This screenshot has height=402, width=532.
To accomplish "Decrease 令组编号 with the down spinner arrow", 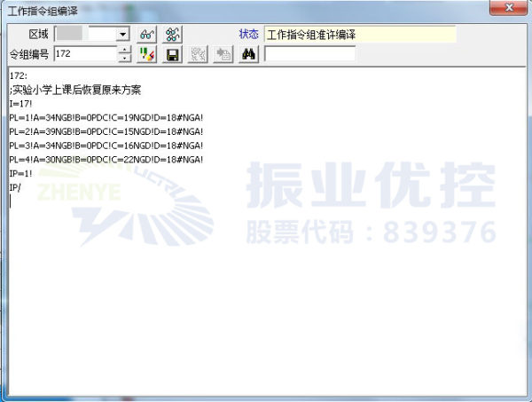I will tap(124, 59).
